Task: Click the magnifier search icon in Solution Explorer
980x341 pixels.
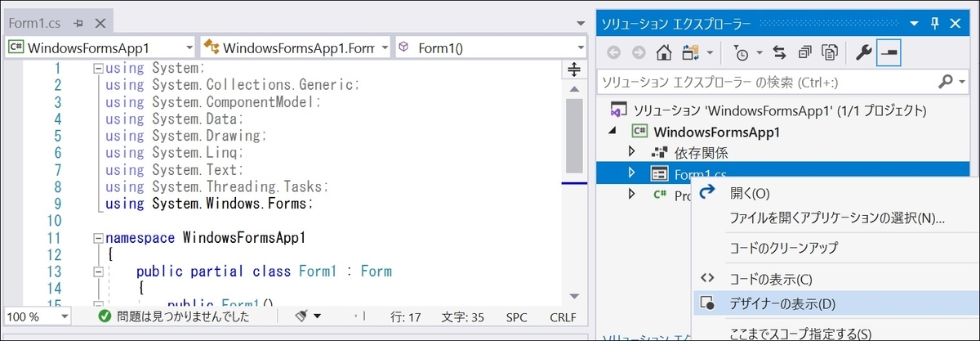Action: [946, 81]
